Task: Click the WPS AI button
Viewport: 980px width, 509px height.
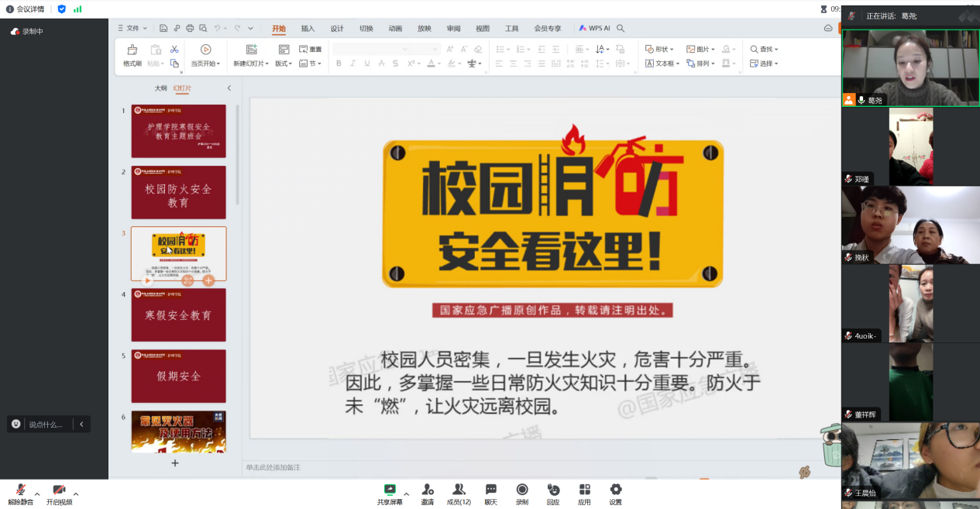Action: (594, 28)
